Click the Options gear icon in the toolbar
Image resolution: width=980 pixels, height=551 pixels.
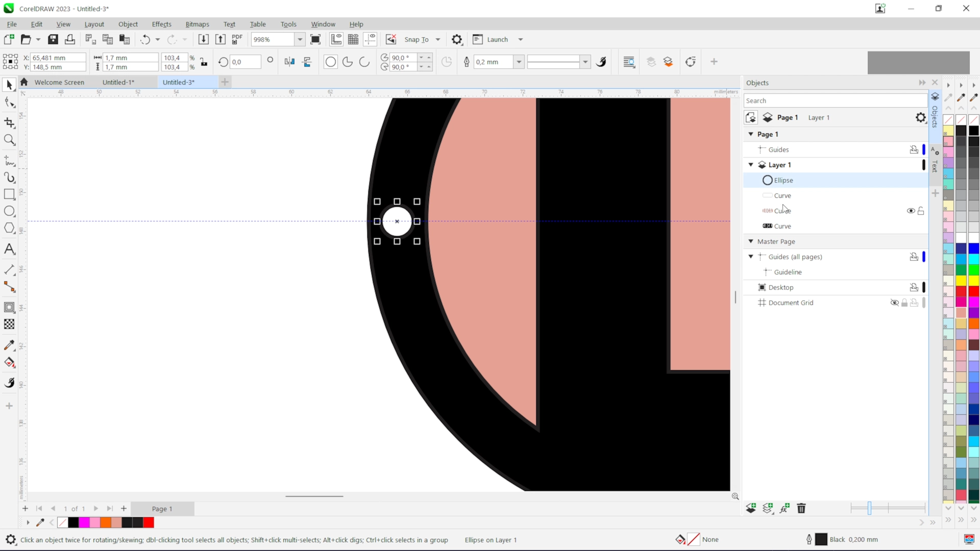[457, 39]
